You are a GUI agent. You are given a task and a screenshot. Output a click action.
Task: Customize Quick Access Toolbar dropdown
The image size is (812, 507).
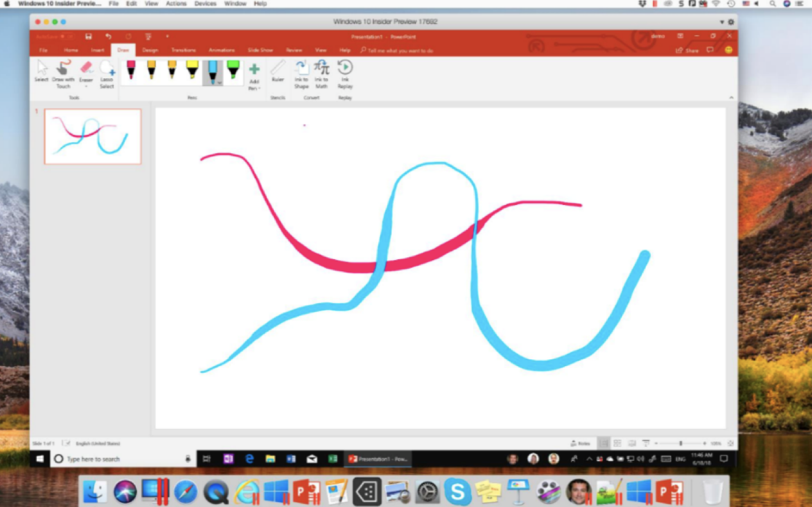167,37
